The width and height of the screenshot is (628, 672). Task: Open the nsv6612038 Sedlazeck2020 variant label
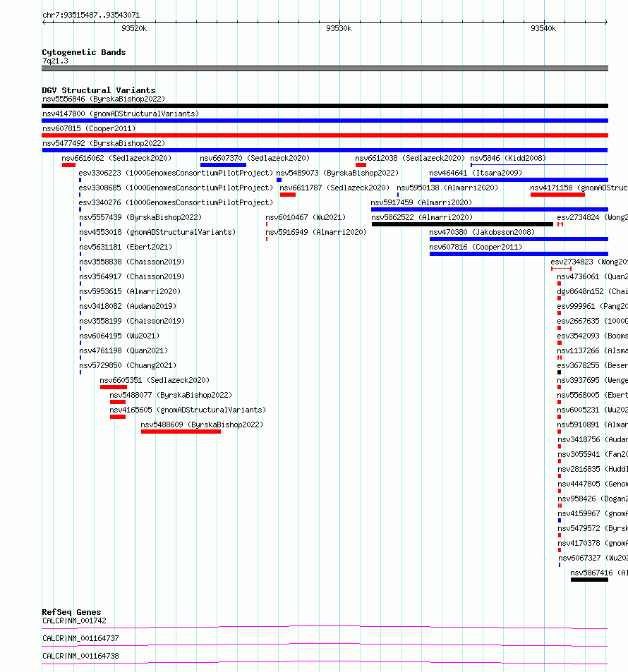410,158
